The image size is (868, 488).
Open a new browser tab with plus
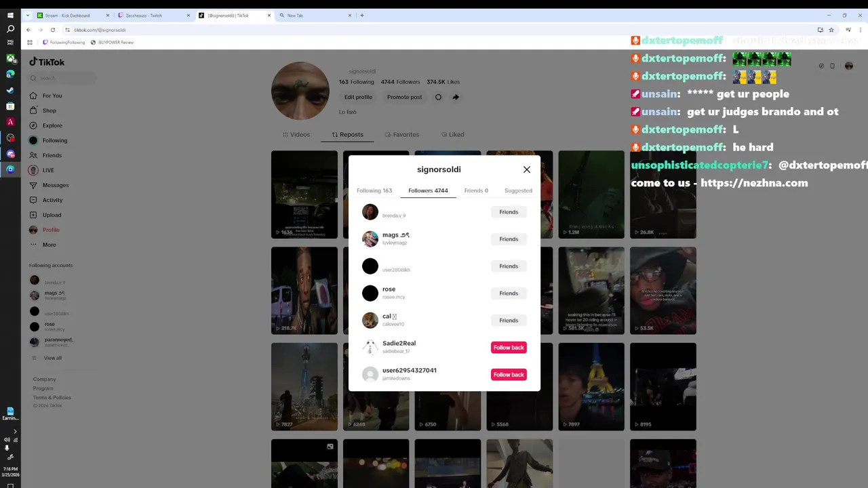362,16
